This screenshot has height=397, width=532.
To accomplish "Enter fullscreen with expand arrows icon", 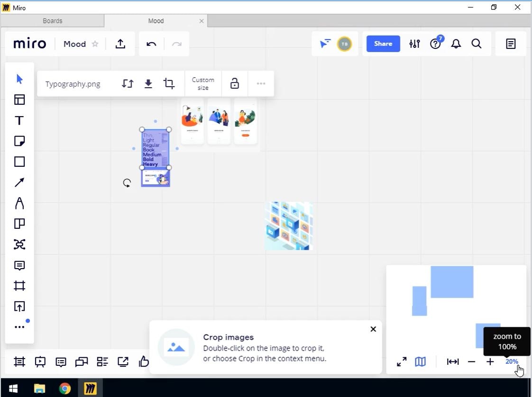I will 402,362.
